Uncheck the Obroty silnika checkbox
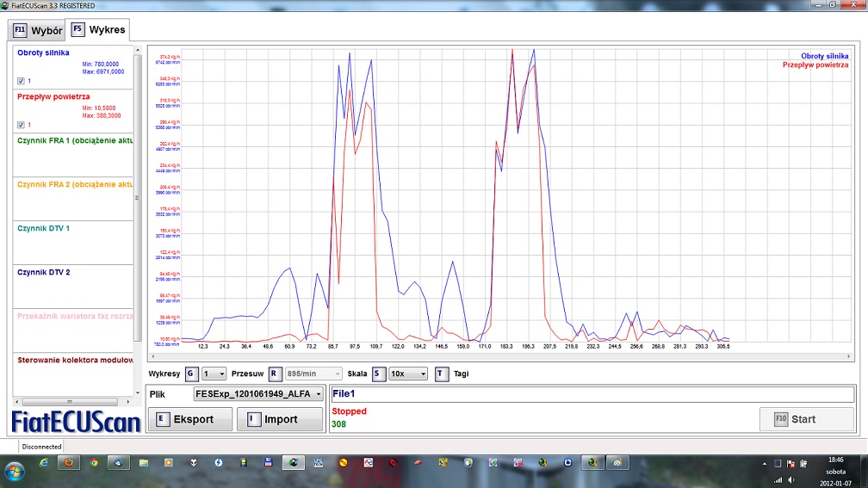This screenshot has width=868, height=488. click(22, 81)
